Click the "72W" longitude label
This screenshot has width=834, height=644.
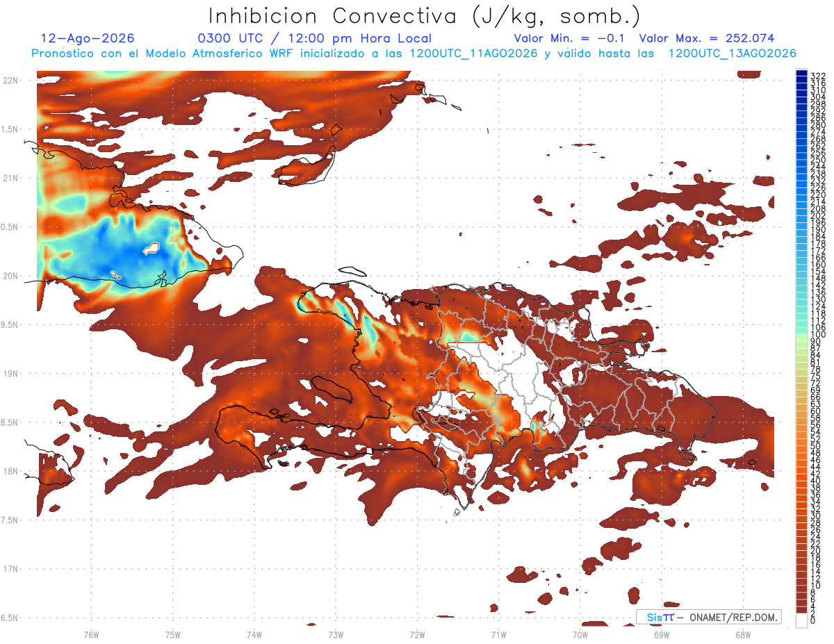point(417,634)
